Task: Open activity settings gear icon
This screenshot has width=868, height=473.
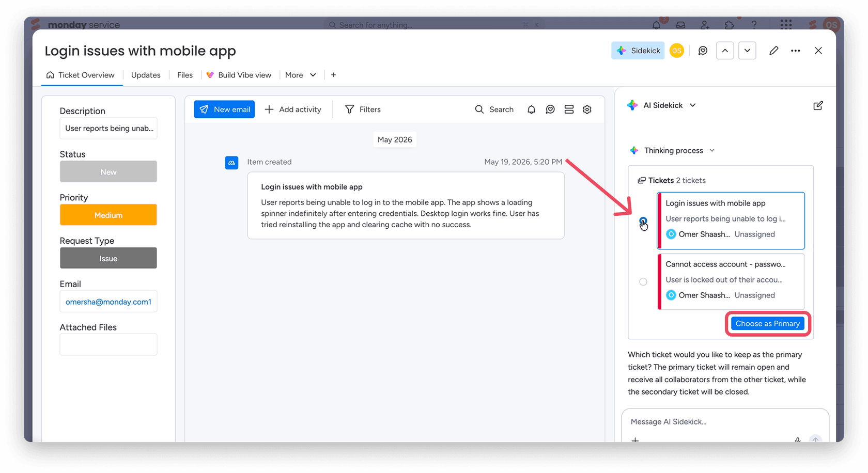Action: (x=587, y=109)
